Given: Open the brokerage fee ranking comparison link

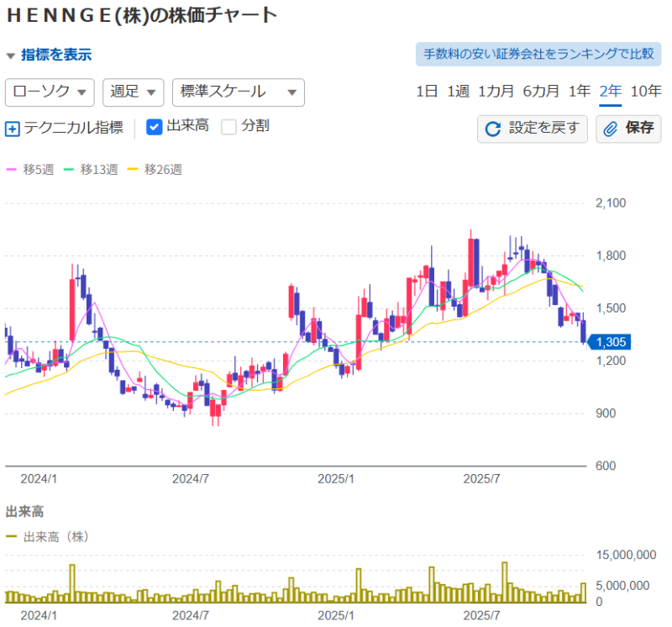Looking at the screenshot, I should pos(538,54).
